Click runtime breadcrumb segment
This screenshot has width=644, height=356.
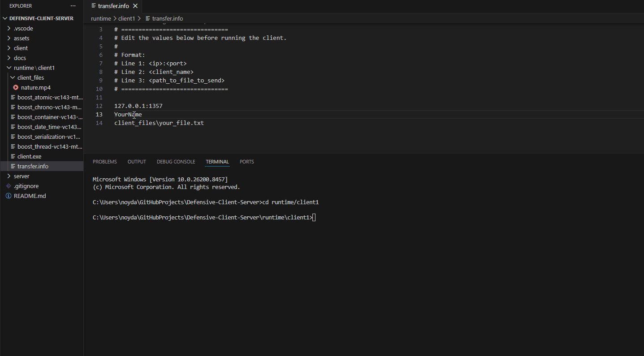[x=101, y=18]
